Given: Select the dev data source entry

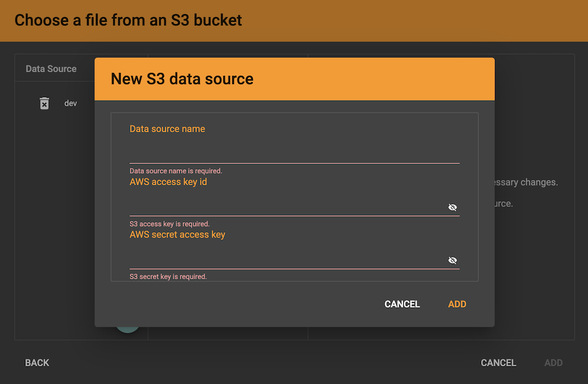Looking at the screenshot, I should 71,103.
